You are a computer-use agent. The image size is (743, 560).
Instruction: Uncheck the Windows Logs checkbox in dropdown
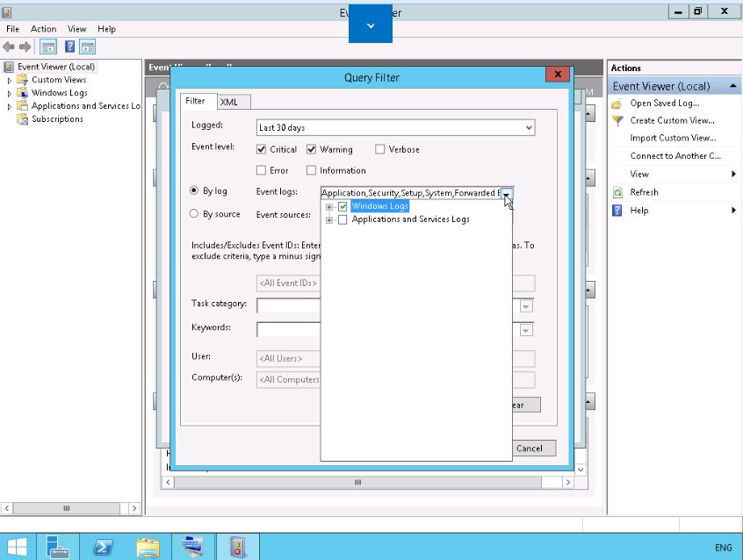[343, 206]
